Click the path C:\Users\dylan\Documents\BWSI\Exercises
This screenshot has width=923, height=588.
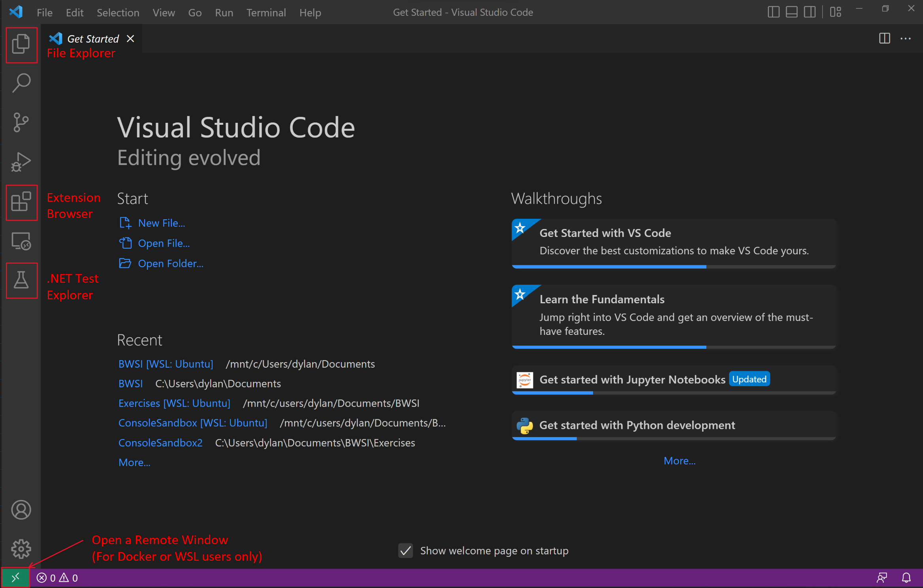coord(315,443)
